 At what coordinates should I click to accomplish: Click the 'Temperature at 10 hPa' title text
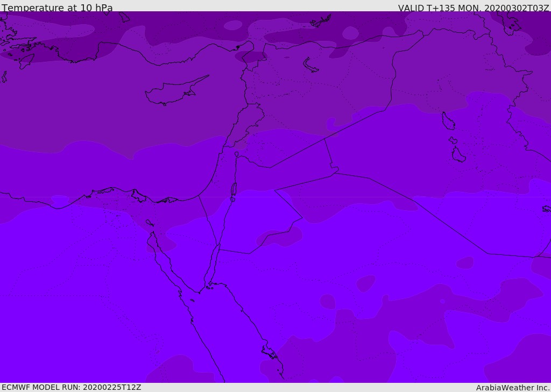click(57, 8)
